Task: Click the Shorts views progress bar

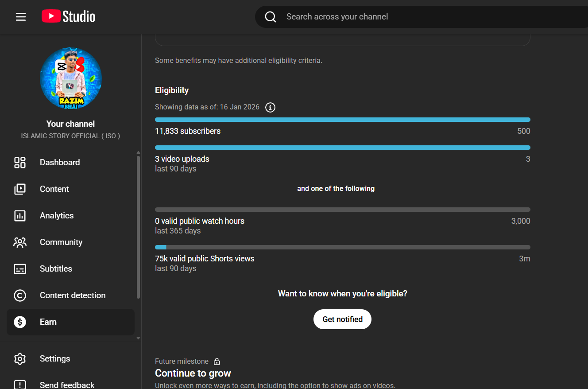Action: pyautogui.click(x=342, y=247)
